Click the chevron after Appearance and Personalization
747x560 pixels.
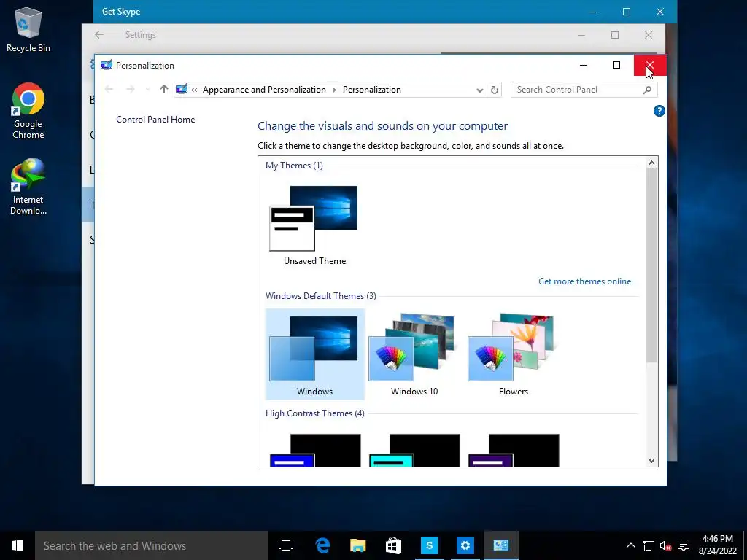[334, 90]
